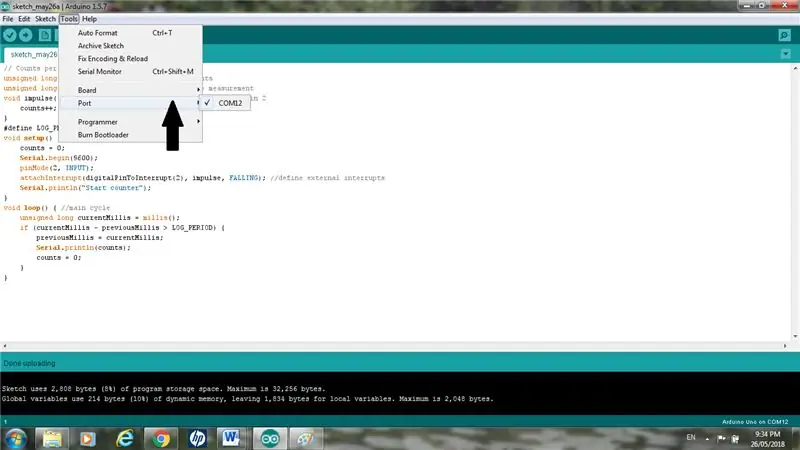Click 'Global variables use 214 bytes' line
Image resolution: width=800 pixels, height=450 pixels.
tap(247, 399)
